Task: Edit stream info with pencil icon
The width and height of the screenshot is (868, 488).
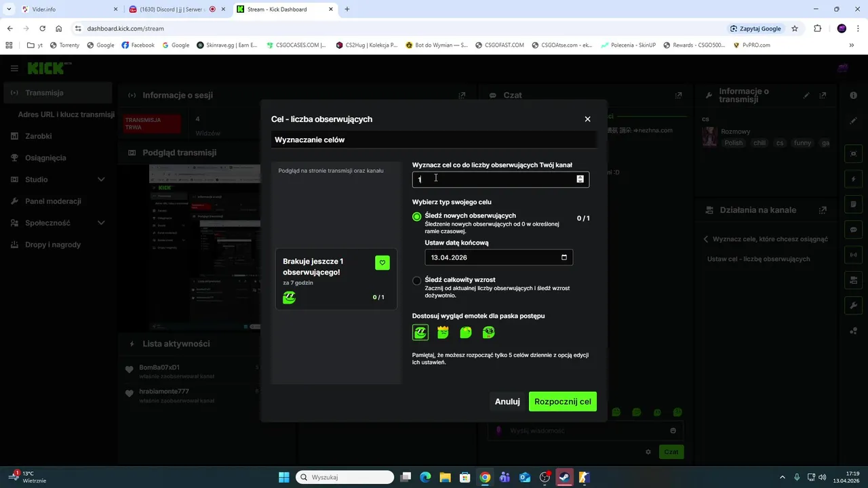Action: pyautogui.click(x=806, y=96)
